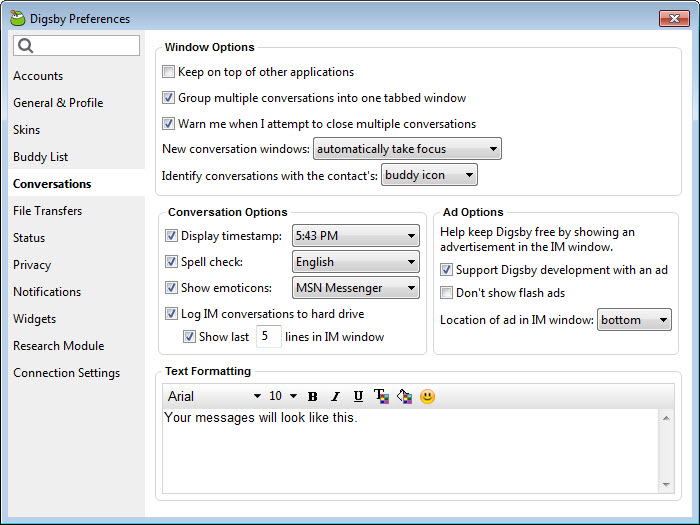This screenshot has height=525, width=700.
Task: Uncheck Warn me when closing multiple conversations
Action: click(168, 123)
